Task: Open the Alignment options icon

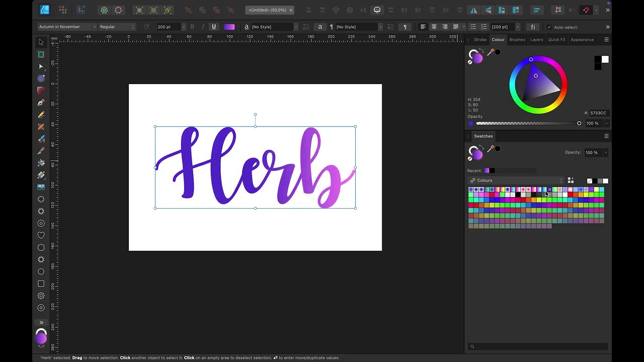Action: click(x=537, y=10)
